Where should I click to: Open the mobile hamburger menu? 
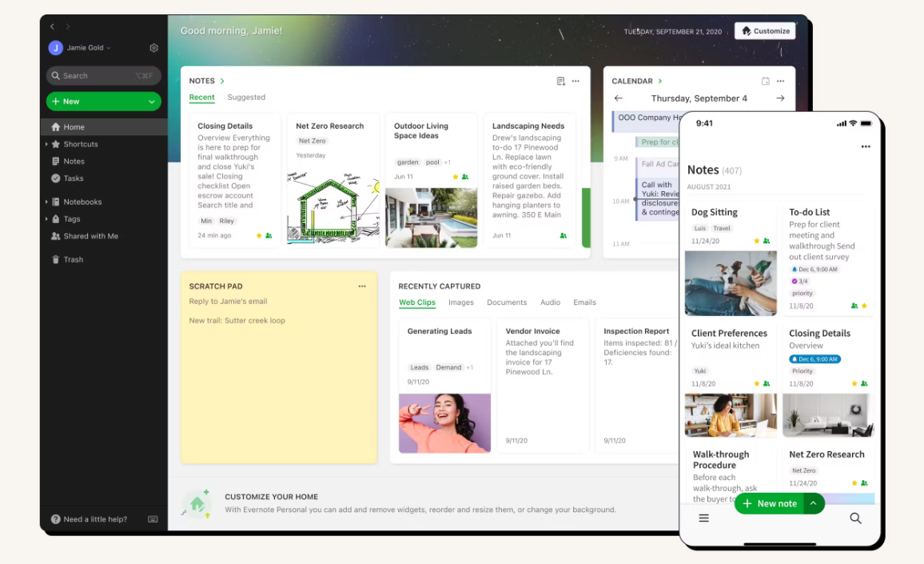(703, 518)
